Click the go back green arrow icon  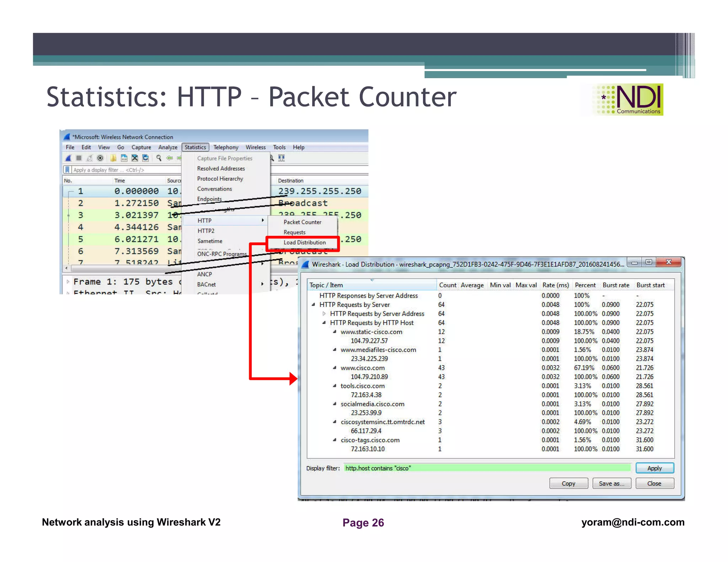click(170, 158)
